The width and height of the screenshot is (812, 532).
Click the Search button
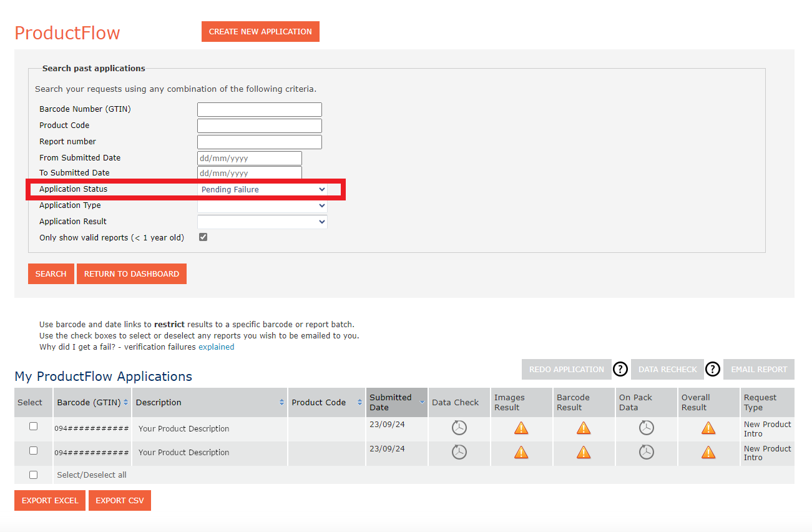[x=51, y=273]
